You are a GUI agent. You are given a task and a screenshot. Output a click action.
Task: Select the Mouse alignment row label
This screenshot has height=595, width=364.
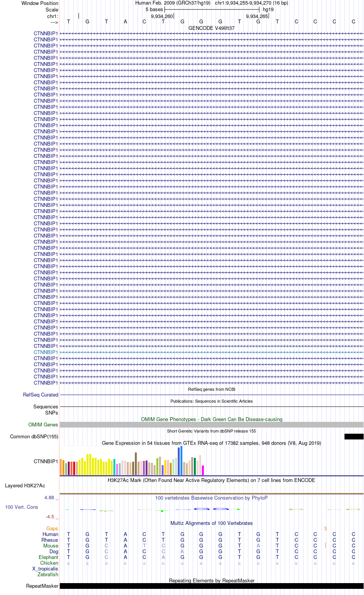51,546
